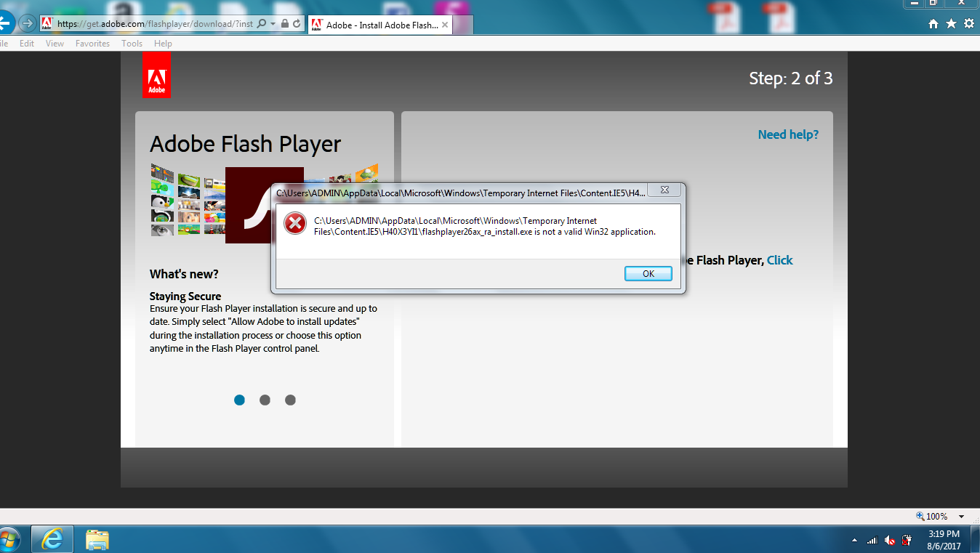Click the network signal tray icon
This screenshot has width=980, height=553.
tap(873, 541)
